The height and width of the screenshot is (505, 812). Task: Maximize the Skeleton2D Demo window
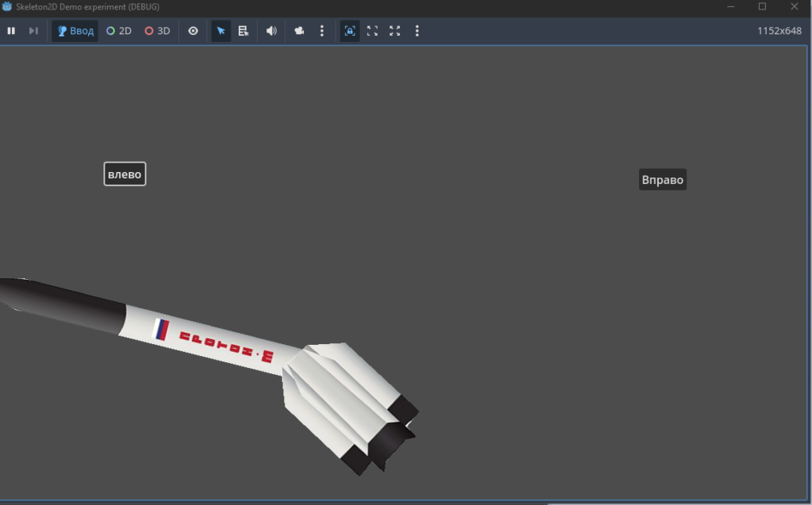point(762,6)
